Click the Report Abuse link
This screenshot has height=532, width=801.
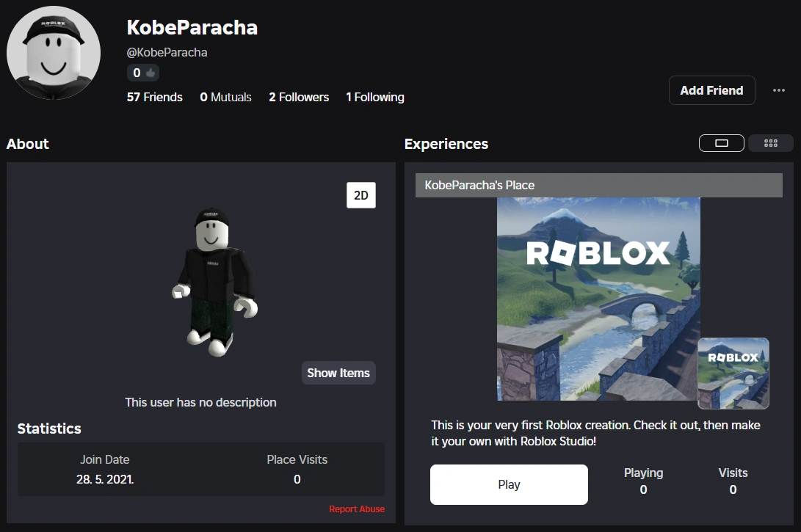(357, 509)
